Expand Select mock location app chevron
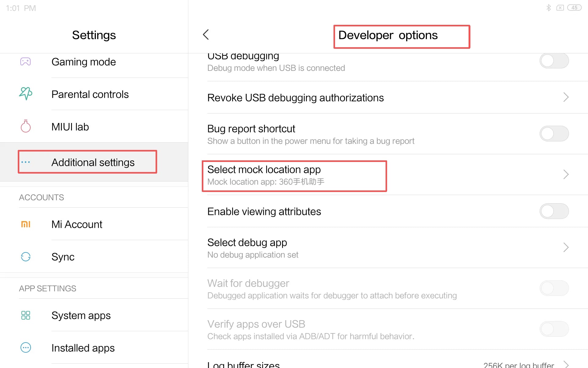Viewport: 588px width, 368px height. (x=566, y=174)
